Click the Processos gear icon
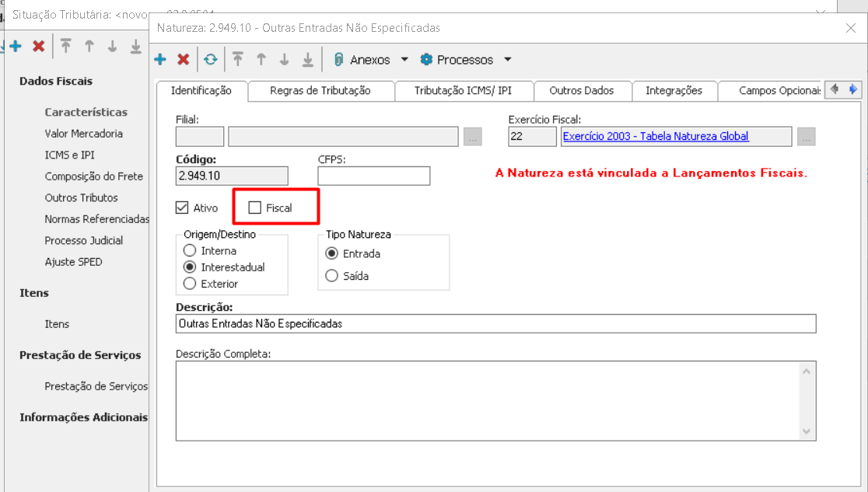This screenshot has width=868, height=492. [x=426, y=59]
